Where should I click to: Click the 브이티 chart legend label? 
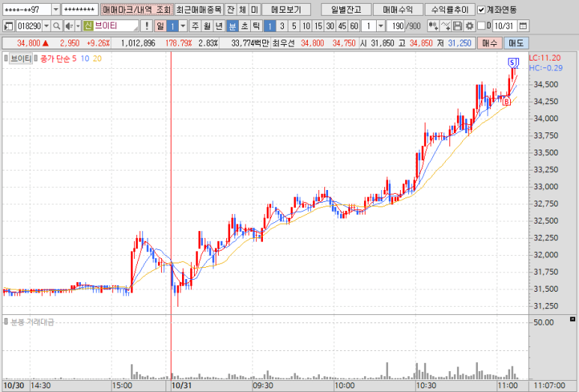[21, 58]
